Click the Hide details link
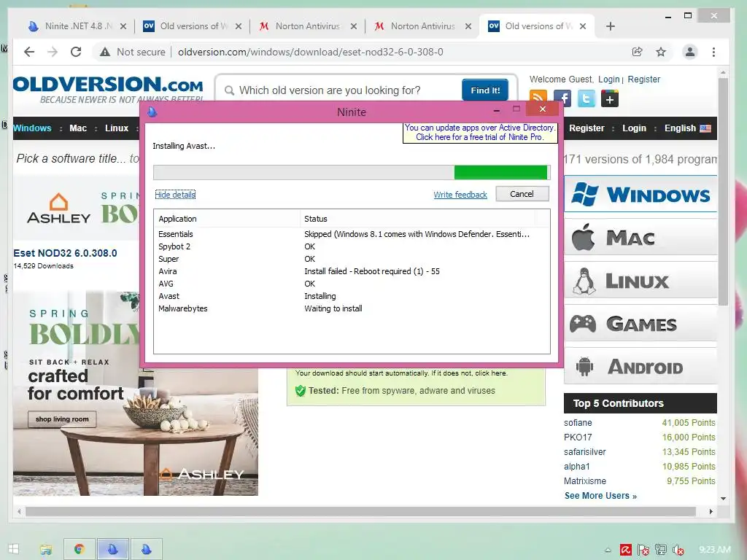 tap(175, 195)
